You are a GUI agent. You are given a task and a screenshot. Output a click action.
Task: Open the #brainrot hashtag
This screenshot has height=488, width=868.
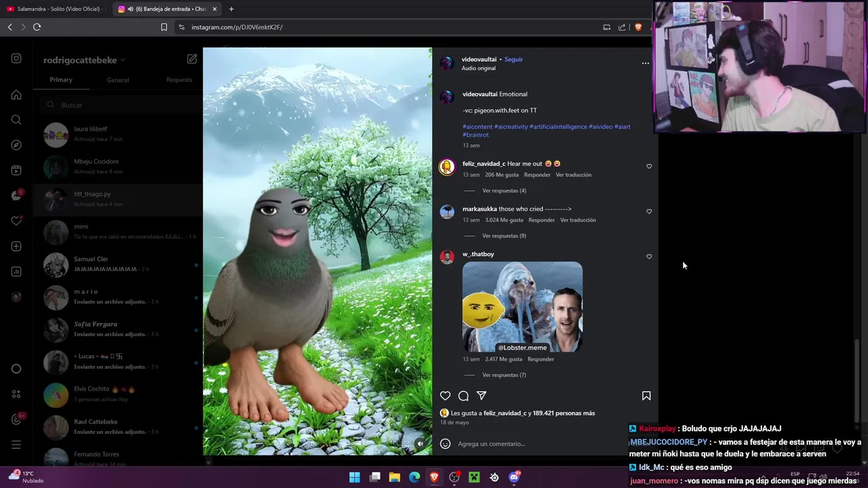tap(475, 135)
